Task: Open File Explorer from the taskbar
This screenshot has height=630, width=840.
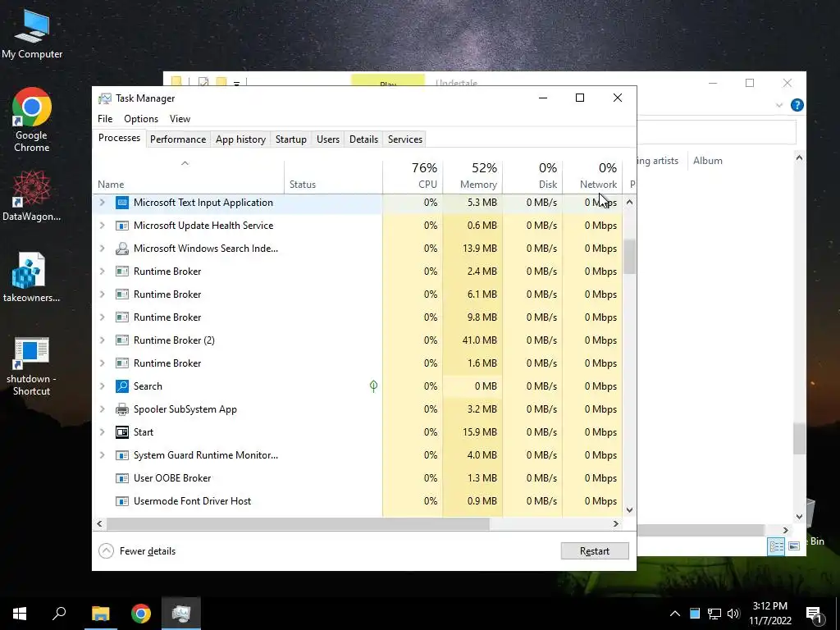Action: click(x=100, y=614)
